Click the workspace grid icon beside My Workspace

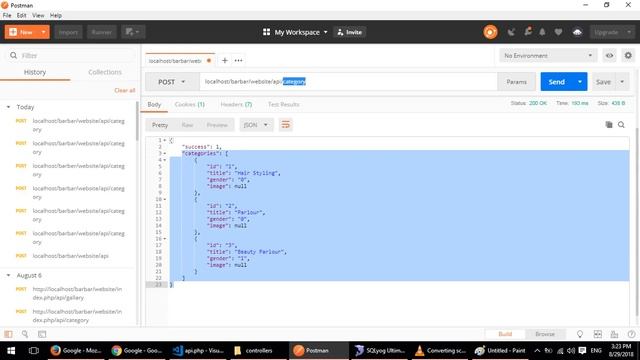click(266, 32)
